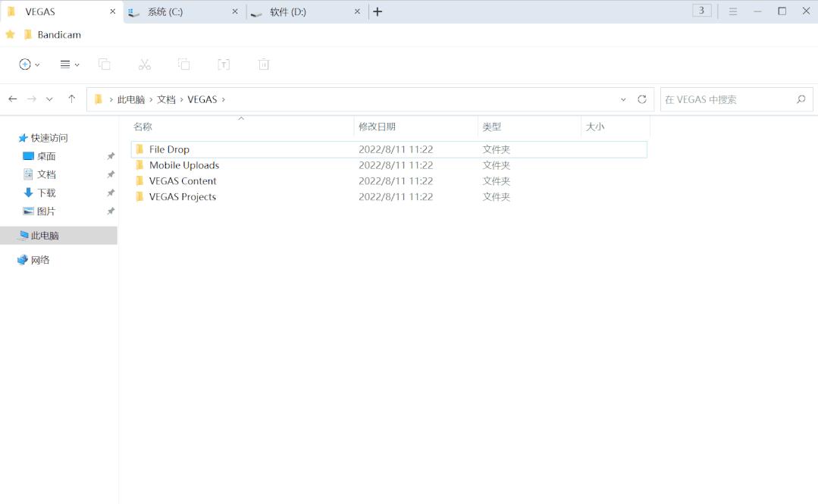Close the VEGAS tab
This screenshot has width=818, height=504.
point(113,11)
